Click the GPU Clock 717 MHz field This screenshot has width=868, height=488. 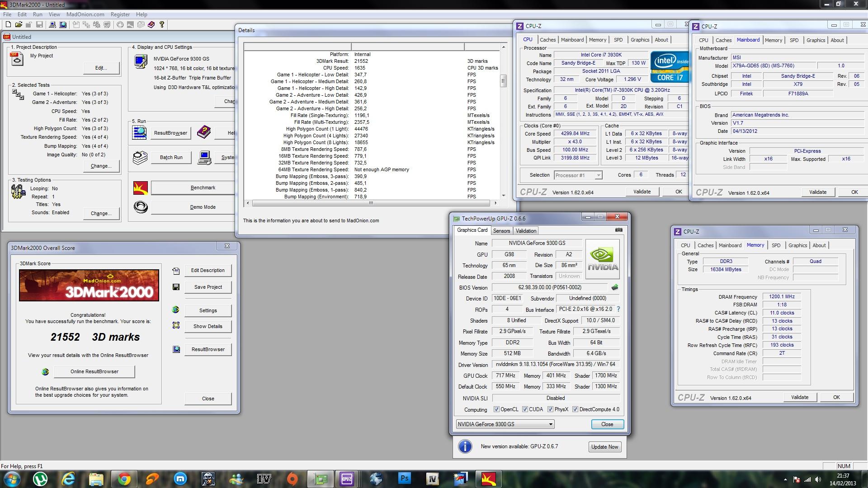coord(505,375)
